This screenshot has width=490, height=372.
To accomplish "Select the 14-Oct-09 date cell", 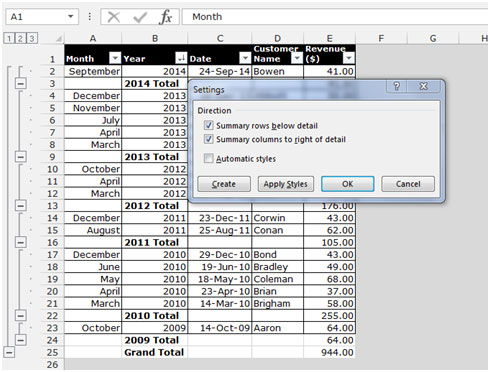I will pos(220,328).
